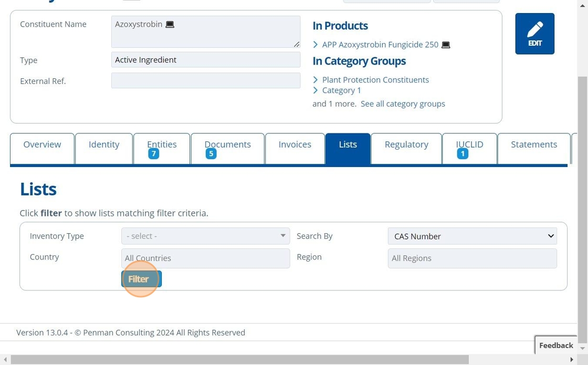Screen dimensions: 588x365
Task: Click laptop icon beside Azoxystrobin name
Action: pyautogui.click(x=170, y=25)
